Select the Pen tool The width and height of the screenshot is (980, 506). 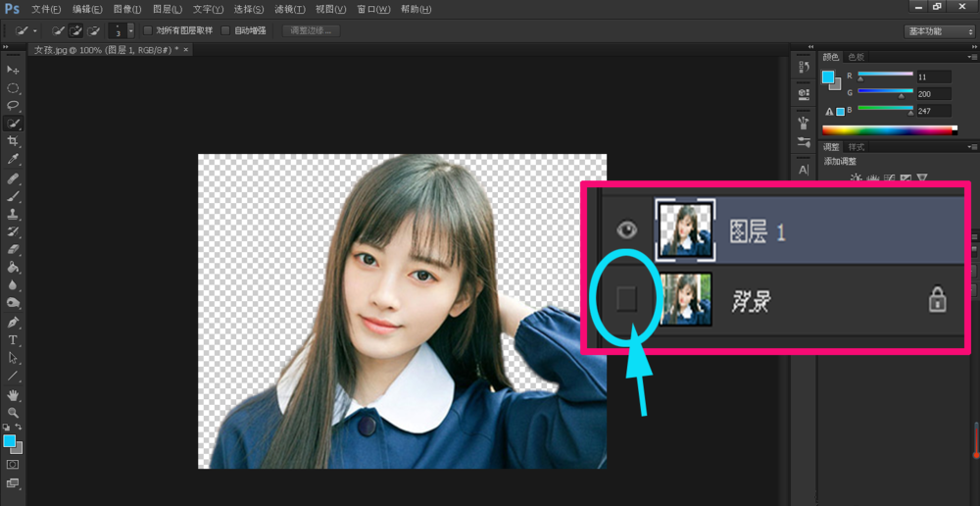coord(13,323)
